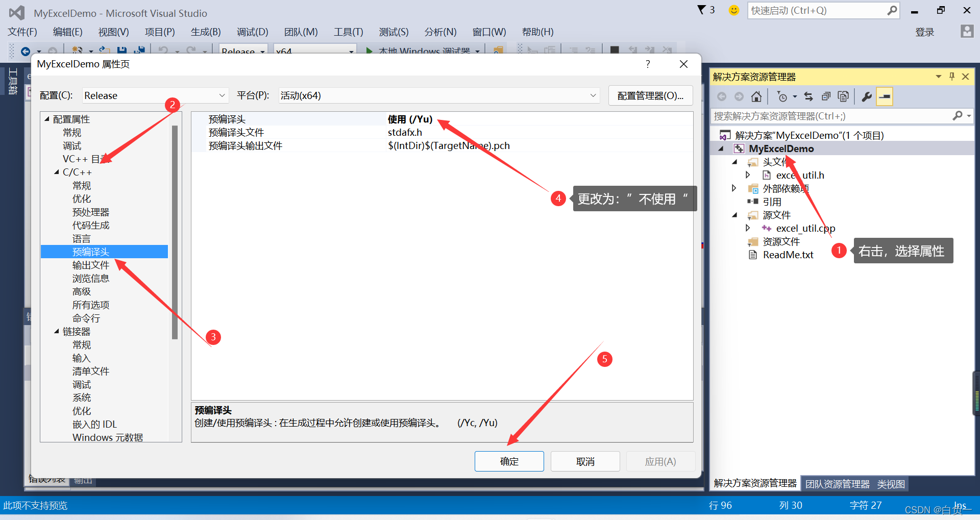Viewport: 980px width, 520px height.
Task: Select 输出文件 under C/C++
Action: click(91, 265)
